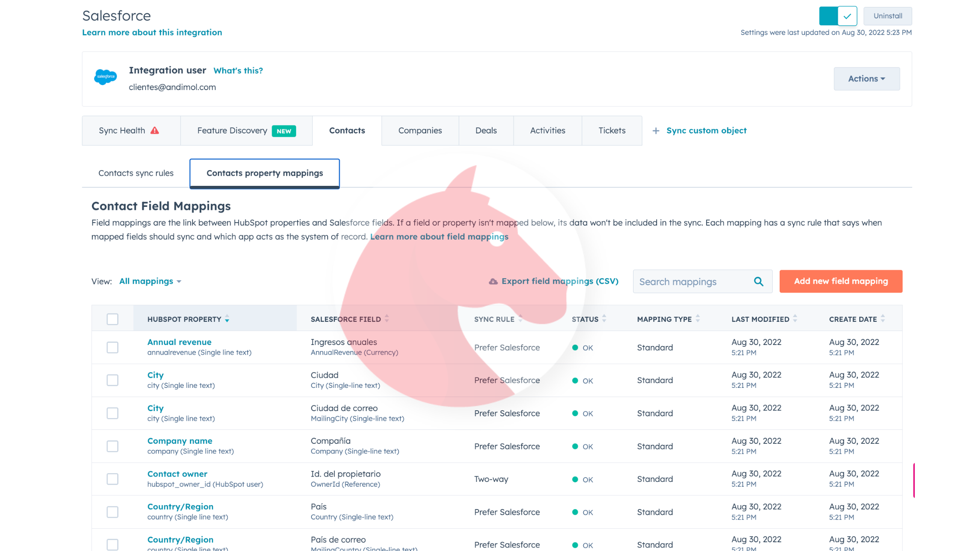Open the Country/Region link mapped to País

(x=180, y=507)
